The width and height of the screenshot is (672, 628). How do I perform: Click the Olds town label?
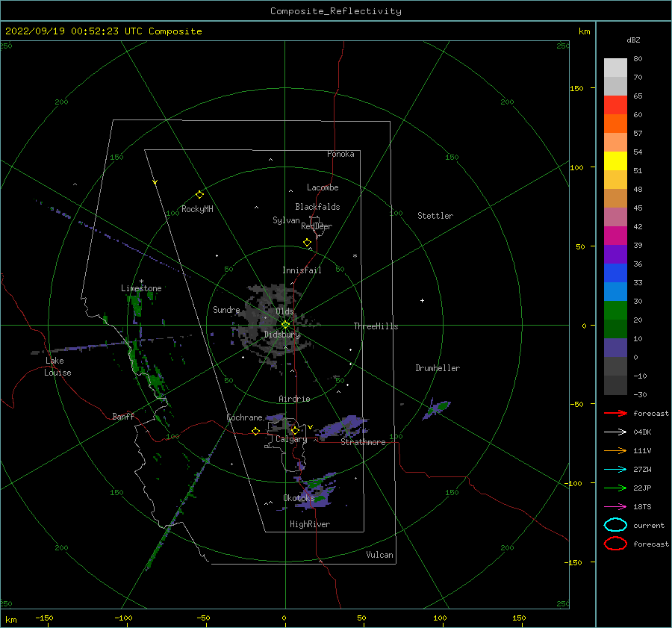point(284,311)
